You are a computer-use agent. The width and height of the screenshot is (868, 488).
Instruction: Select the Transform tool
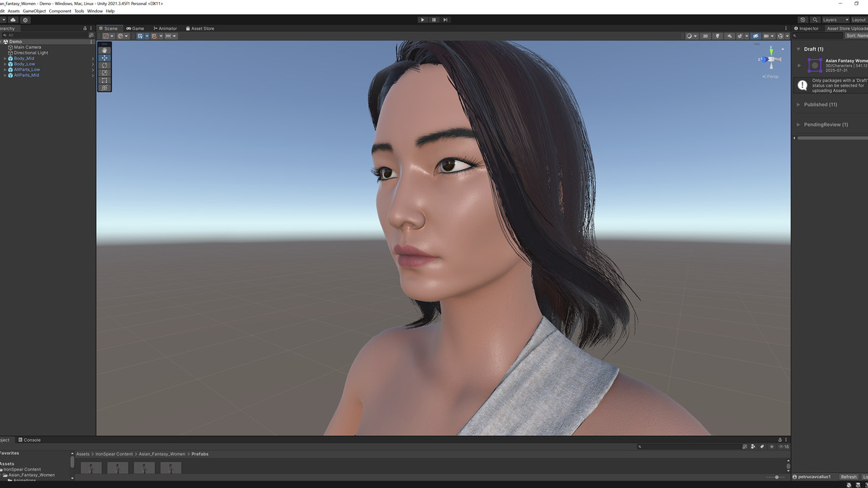(105, 87)
